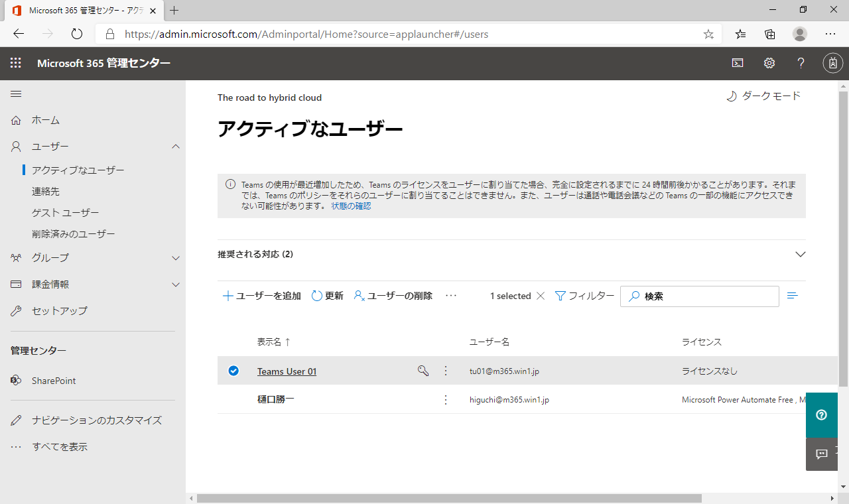This screenshot has width=849, height=504.
Task: Collapse the navigation hamburger menu
Action: pyautogui.click(x=16, y=94)
